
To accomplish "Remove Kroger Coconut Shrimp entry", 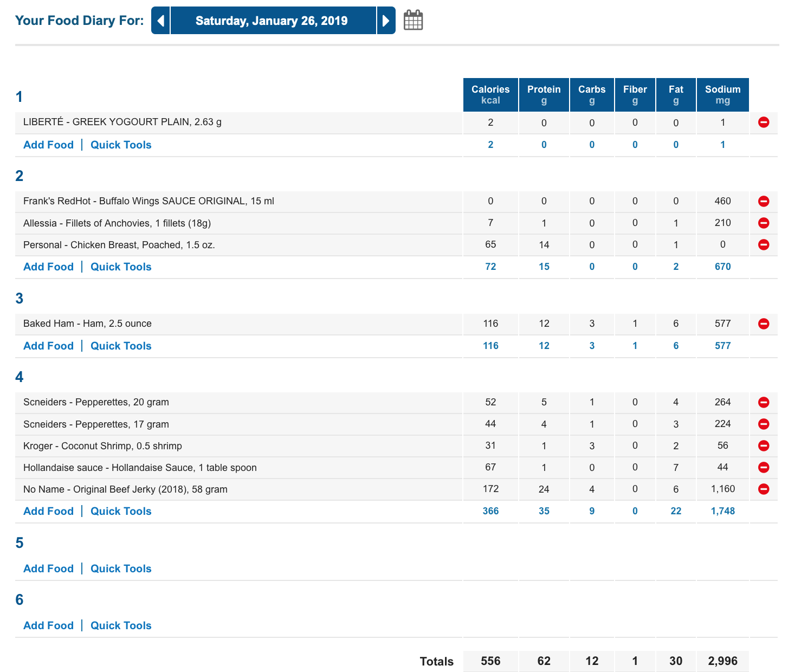I will tap(764, 445).
